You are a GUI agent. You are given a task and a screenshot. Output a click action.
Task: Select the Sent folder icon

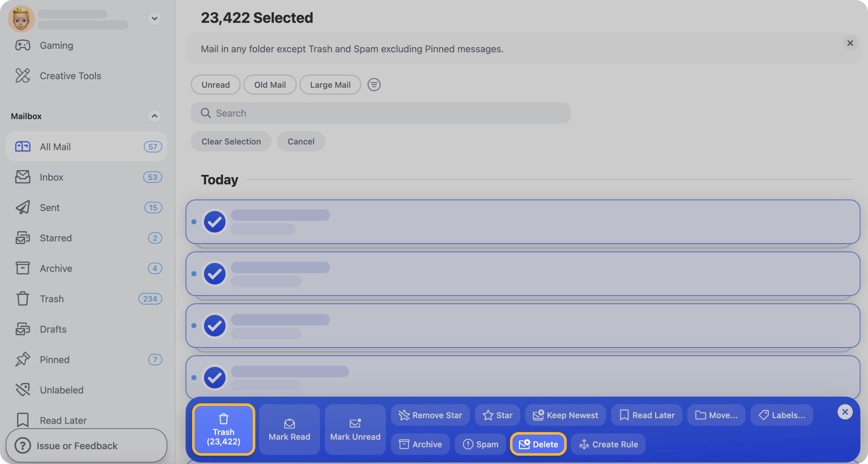pos(23,207)
